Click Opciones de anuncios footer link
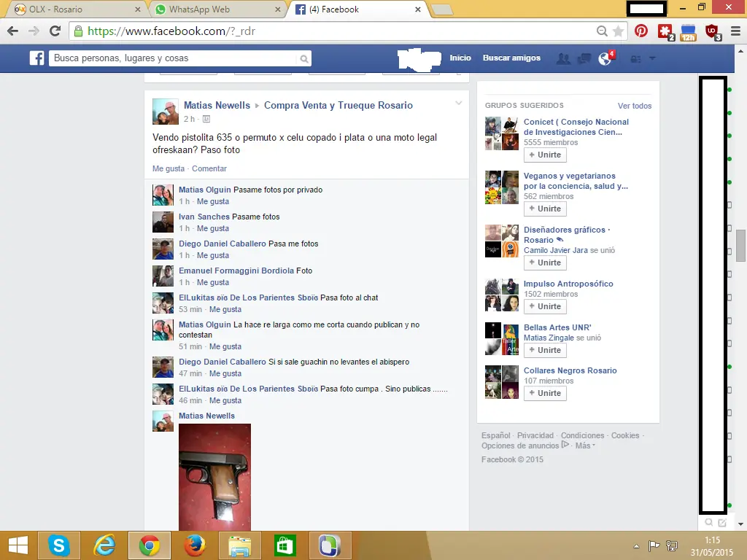The width and height of the screenshot is (747, 560). (520, 446)
